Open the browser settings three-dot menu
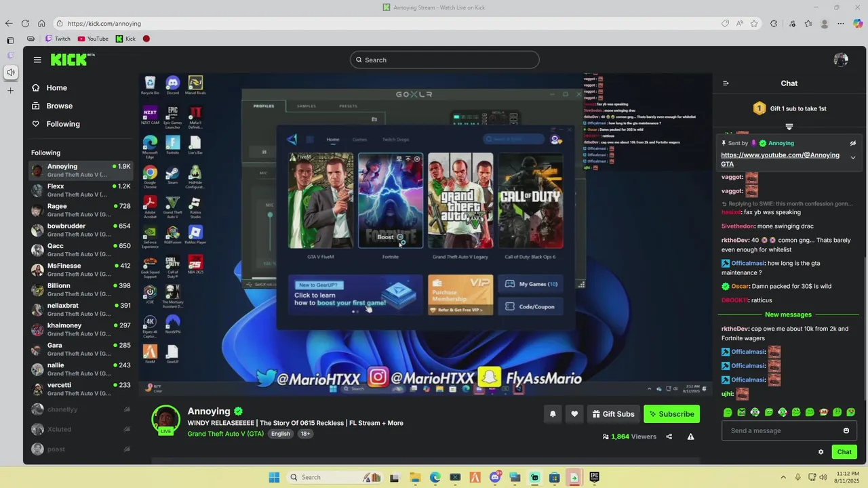The height and width of the screenshot is (488, 868). pyautogui.click(x=841, y=24)
